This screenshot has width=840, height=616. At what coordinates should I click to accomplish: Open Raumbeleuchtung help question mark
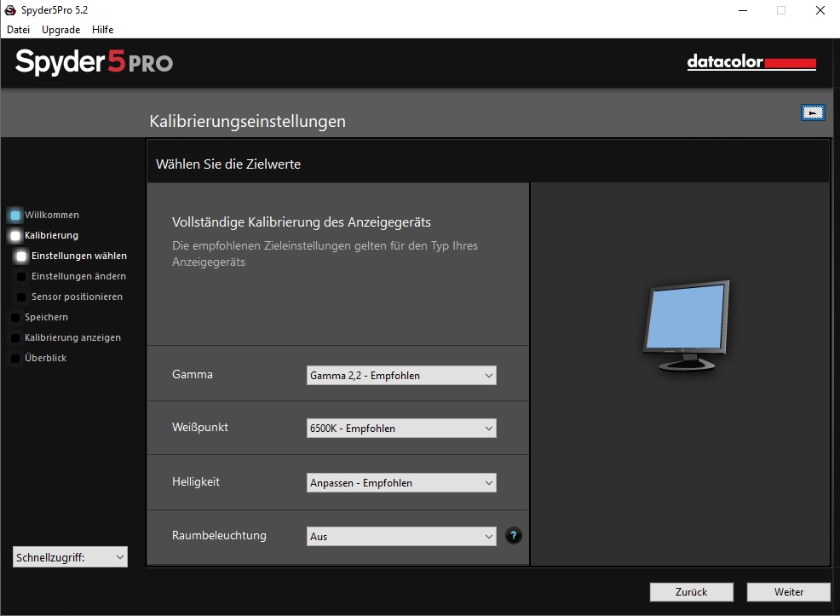click(x=513, y=536)
